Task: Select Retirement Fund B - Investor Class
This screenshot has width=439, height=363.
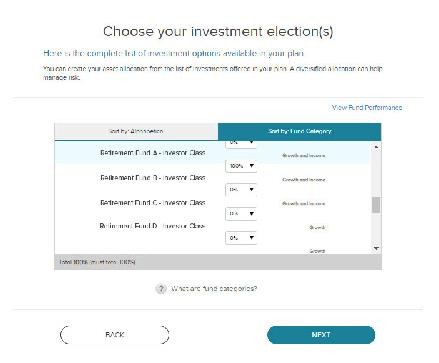Action: (x=153, y=178)
